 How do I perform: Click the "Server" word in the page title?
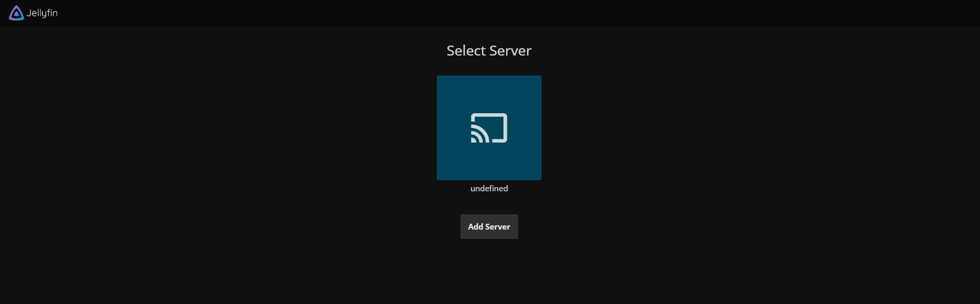point(510,51)
